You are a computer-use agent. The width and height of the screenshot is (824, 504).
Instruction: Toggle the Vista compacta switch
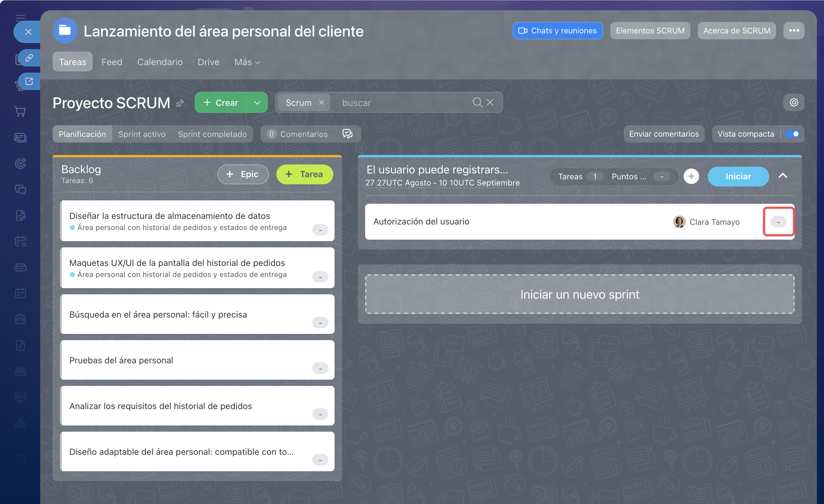(792, 134)
